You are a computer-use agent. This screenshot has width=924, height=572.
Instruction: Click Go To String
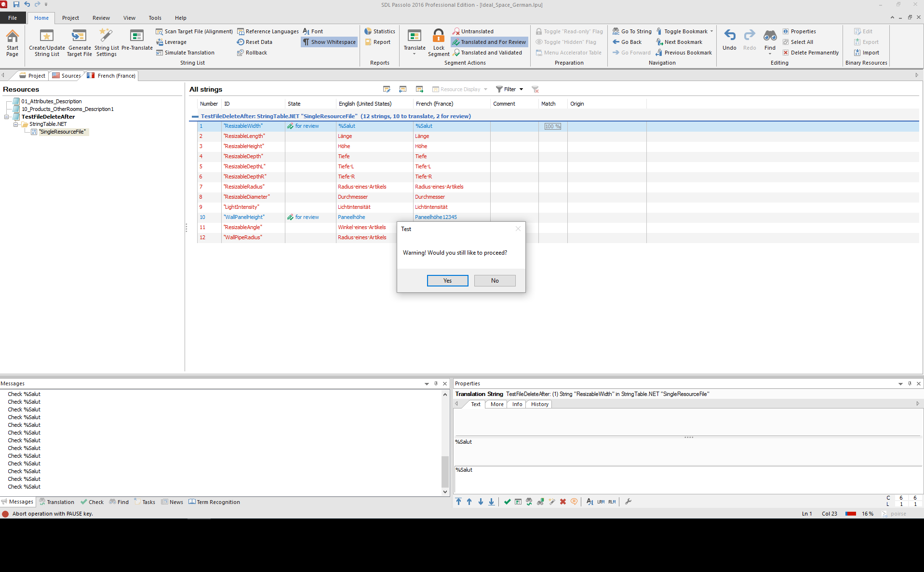[x=632, y=31]
